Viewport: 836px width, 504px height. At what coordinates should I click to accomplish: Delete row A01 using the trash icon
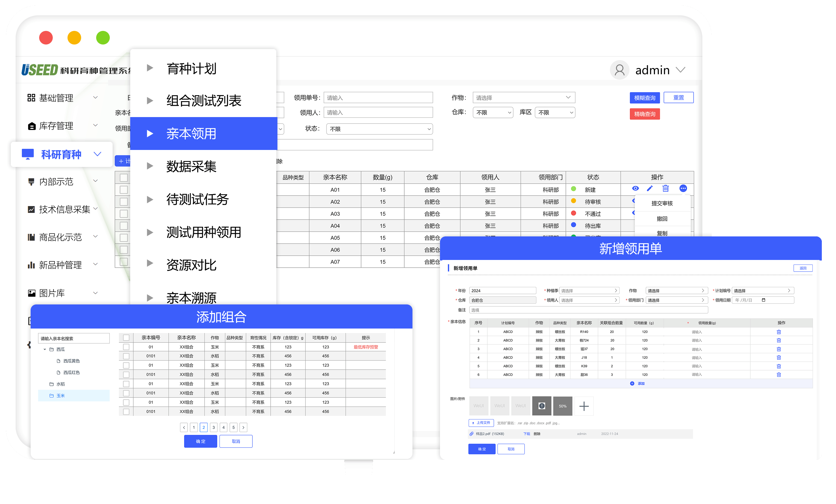click(666, 189)
